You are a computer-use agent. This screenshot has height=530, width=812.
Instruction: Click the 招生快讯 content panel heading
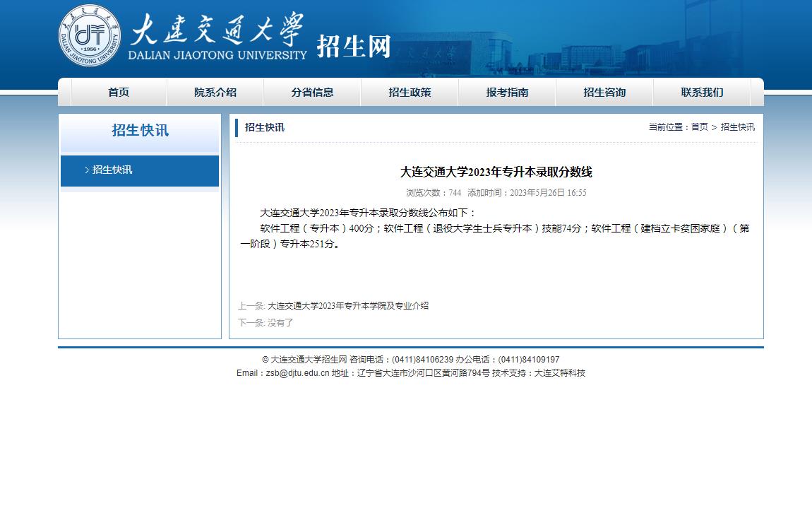265,127
